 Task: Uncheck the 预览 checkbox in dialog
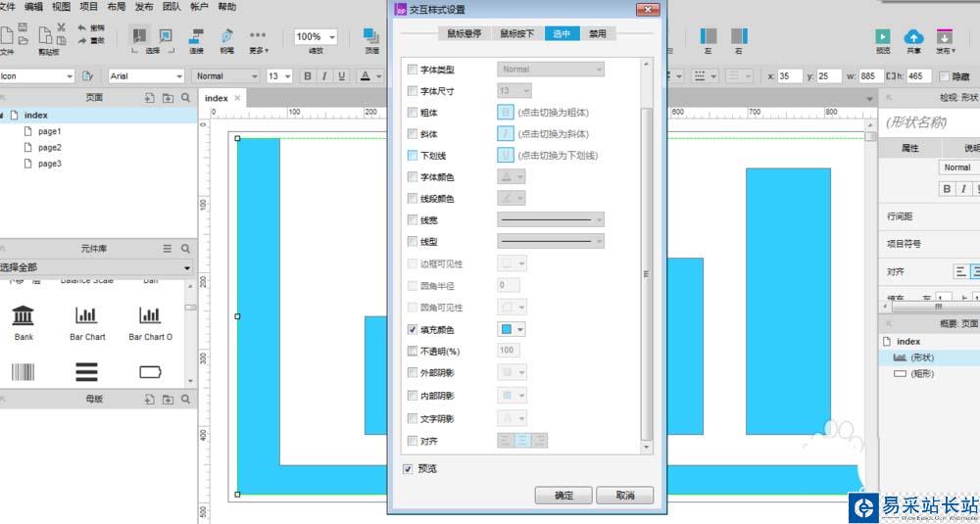tap(408, 468)
